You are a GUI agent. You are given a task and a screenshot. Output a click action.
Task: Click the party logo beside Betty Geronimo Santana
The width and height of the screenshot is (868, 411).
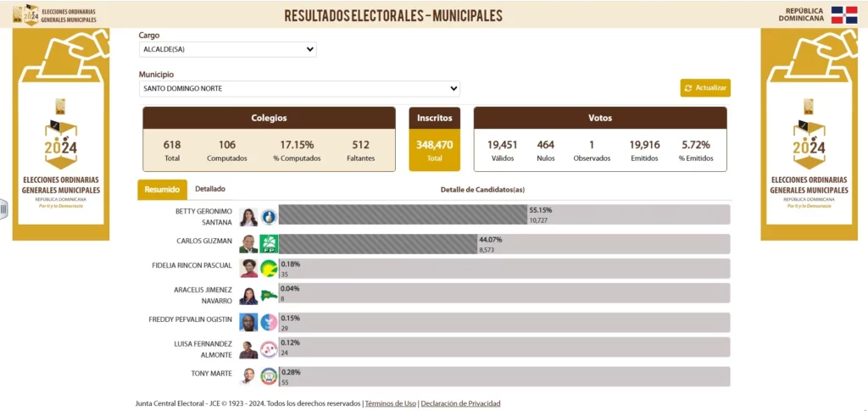coord(269,218)
